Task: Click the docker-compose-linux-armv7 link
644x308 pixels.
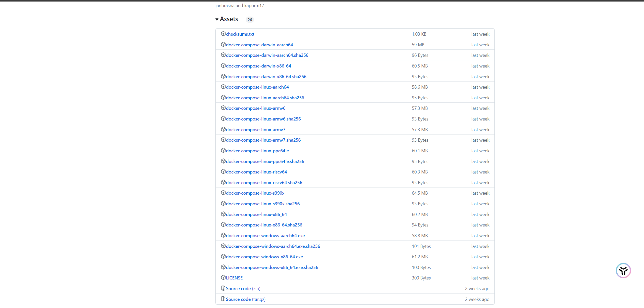Action: pyautogui.click(x=256, y=130)
